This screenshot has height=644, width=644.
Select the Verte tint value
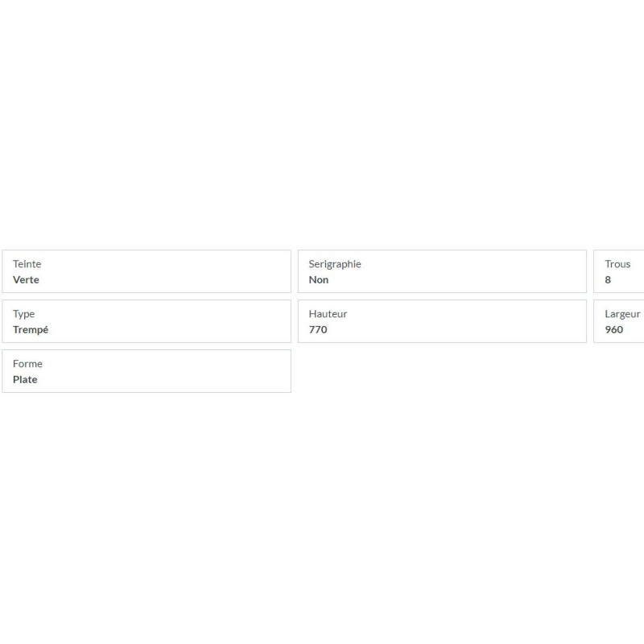26,279
